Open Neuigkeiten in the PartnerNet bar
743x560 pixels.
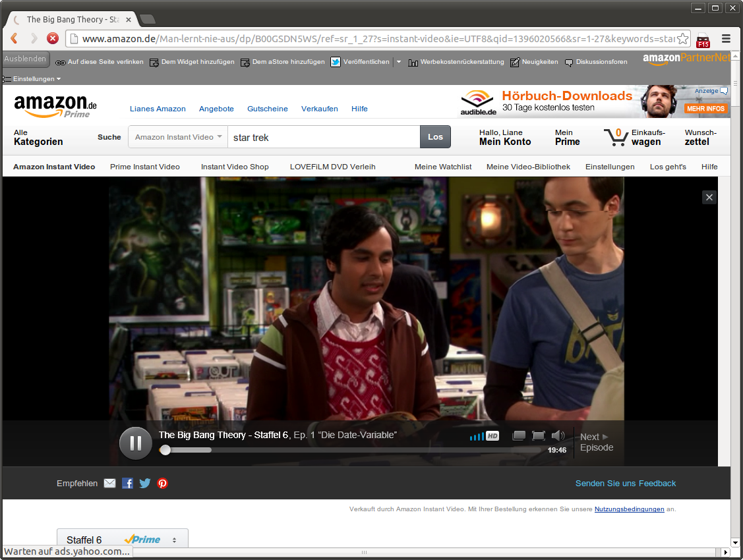coord(534,62)
